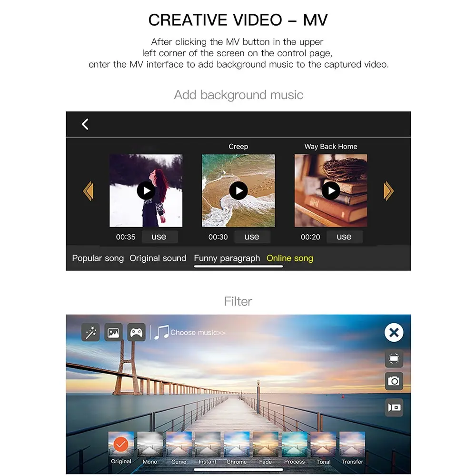The height and width of the screenshot is (476, 476).
Task: Switch to Popular song tab
Action: tap(98, 258)
